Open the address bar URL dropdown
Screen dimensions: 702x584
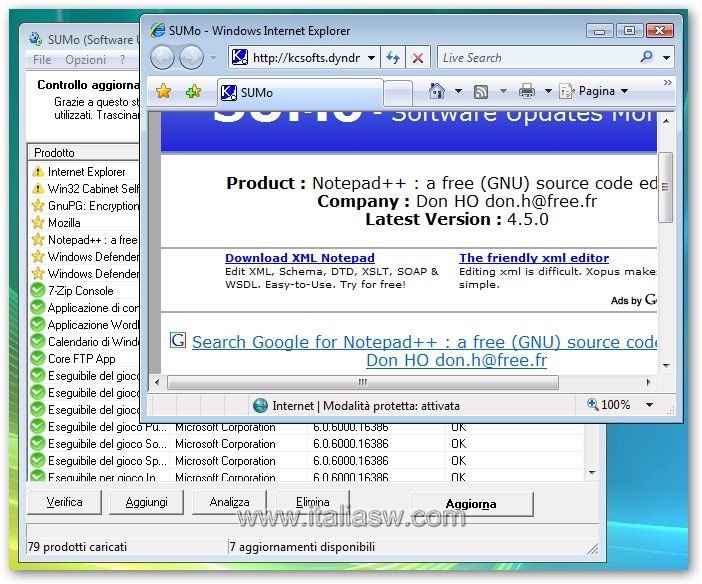(371, 58)
